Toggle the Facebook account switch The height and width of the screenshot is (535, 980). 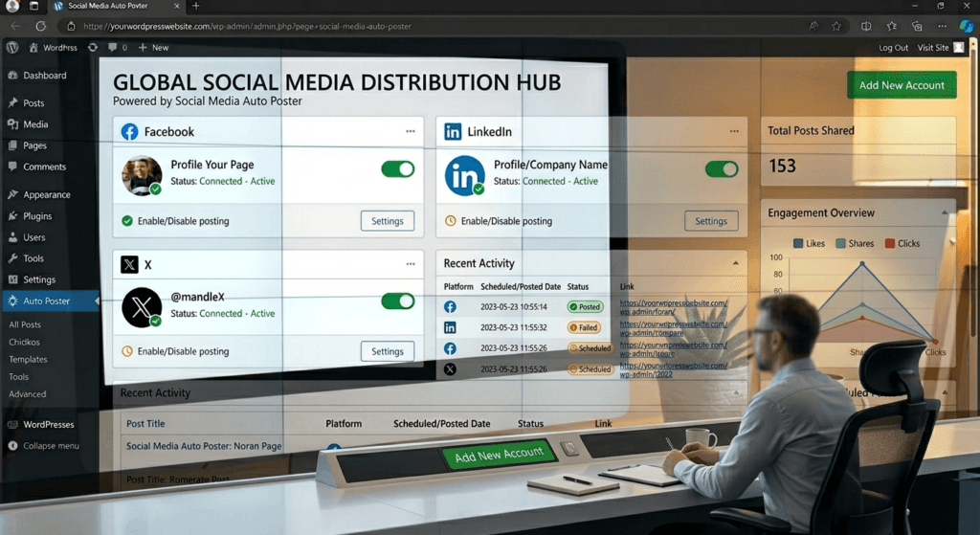pos(397,169)
